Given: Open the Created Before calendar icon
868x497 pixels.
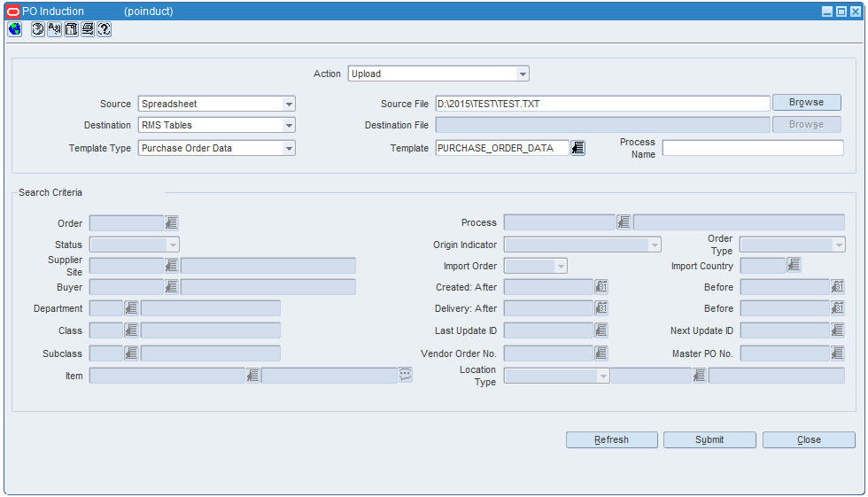Looking at the screenshot, I should [838, 287].
